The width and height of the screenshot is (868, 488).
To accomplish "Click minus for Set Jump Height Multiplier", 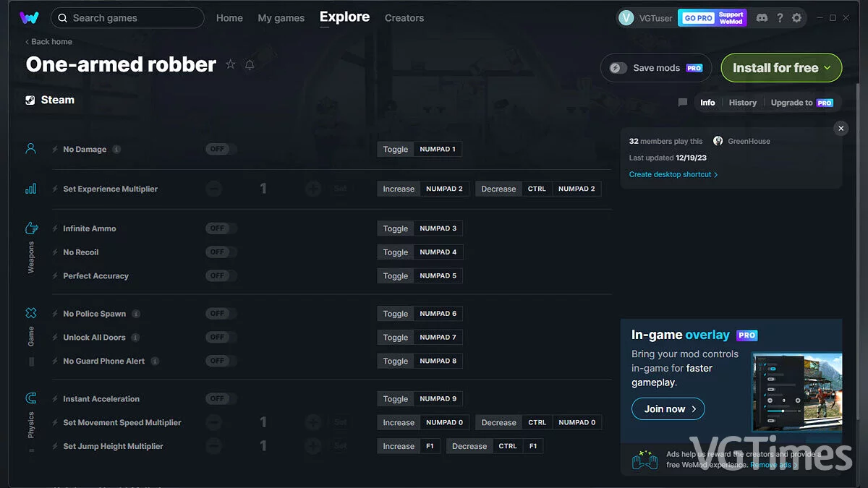I will [213, 446].
